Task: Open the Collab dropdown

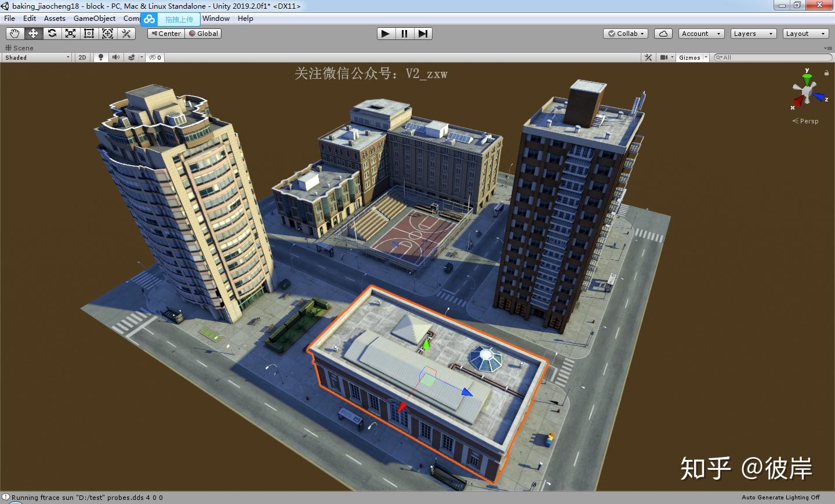Action: point(626,34)
